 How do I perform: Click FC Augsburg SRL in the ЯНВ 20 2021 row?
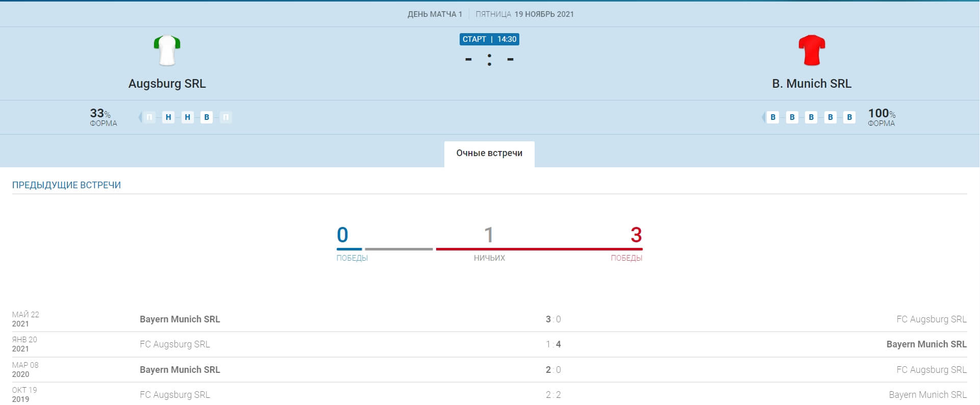175,344
